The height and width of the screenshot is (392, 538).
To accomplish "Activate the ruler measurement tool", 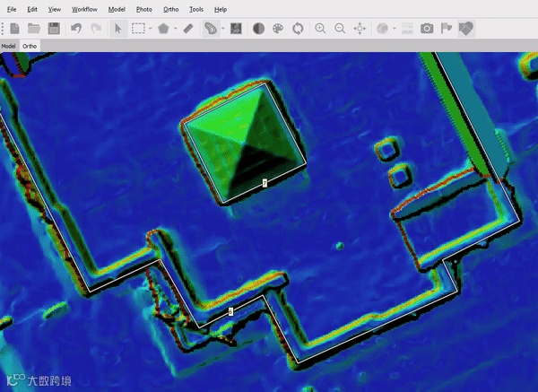I will tap(188, 29).
